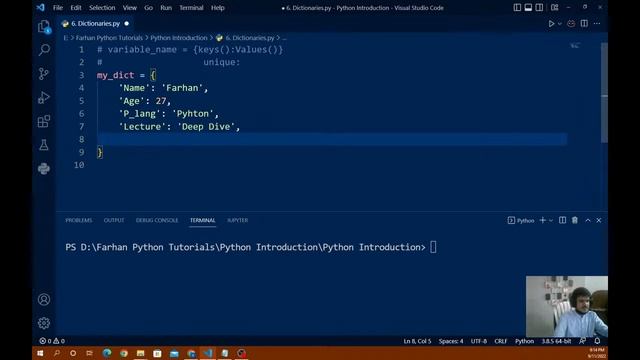Screen dimensions: 640x360
Task: Toggle bottom panel layout icon
Action: coord(528,7)
